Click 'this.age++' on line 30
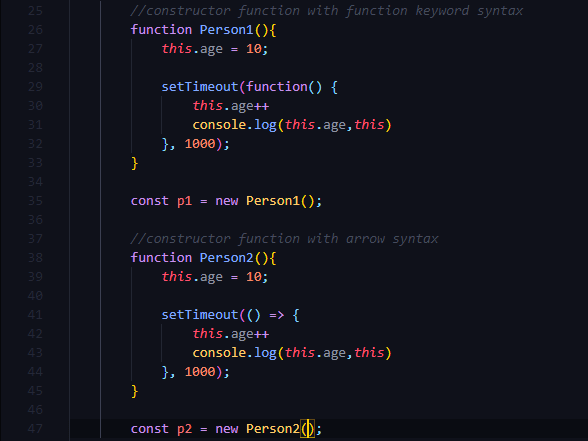This screenshot has height=441, width=588. click(x=231, y=106)
